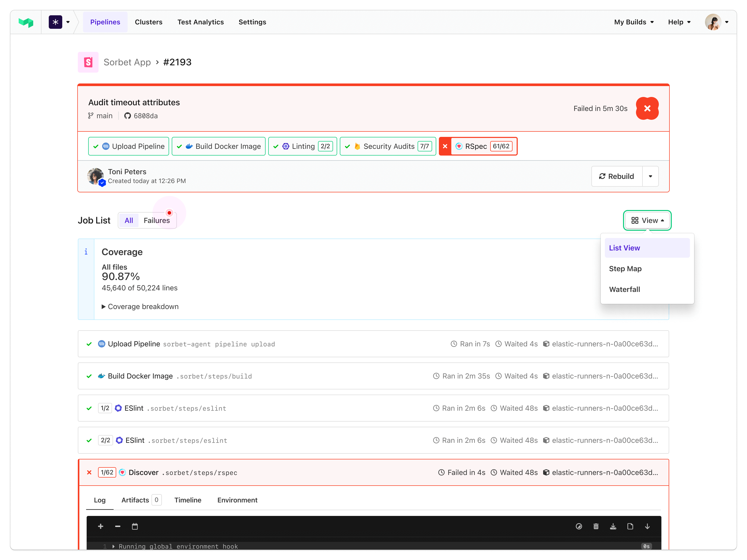Expand all log groups plus icon
The image size is (747, 560).
(x=100, y=526)
